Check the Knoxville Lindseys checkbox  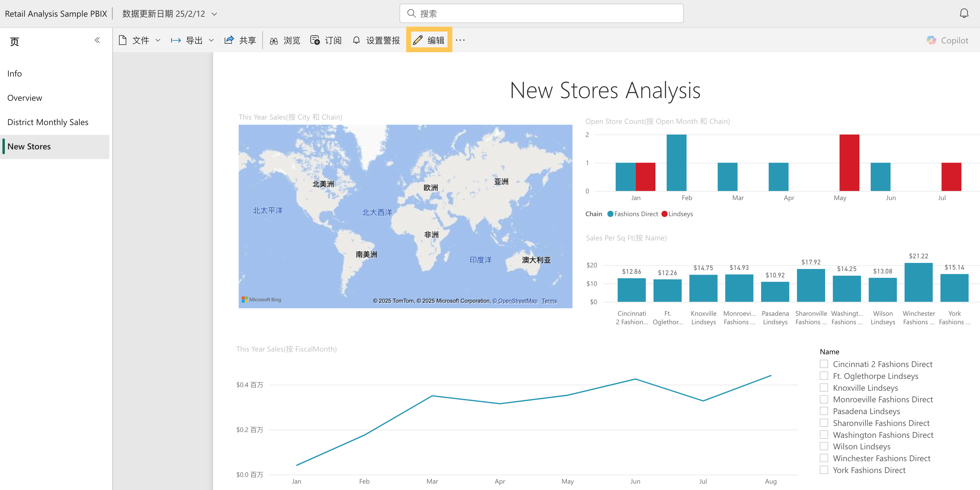coord(824,387)
